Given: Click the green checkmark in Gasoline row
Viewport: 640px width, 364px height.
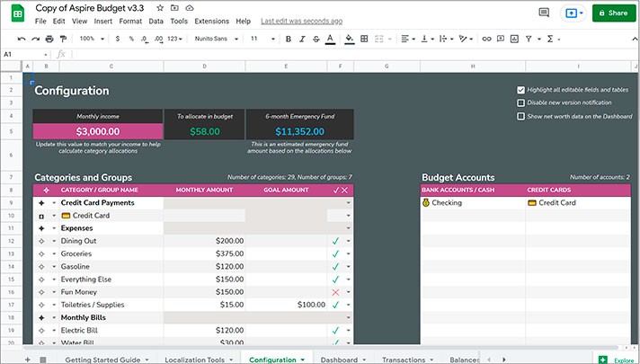Looking at the screenshot, I should (335, 266).
